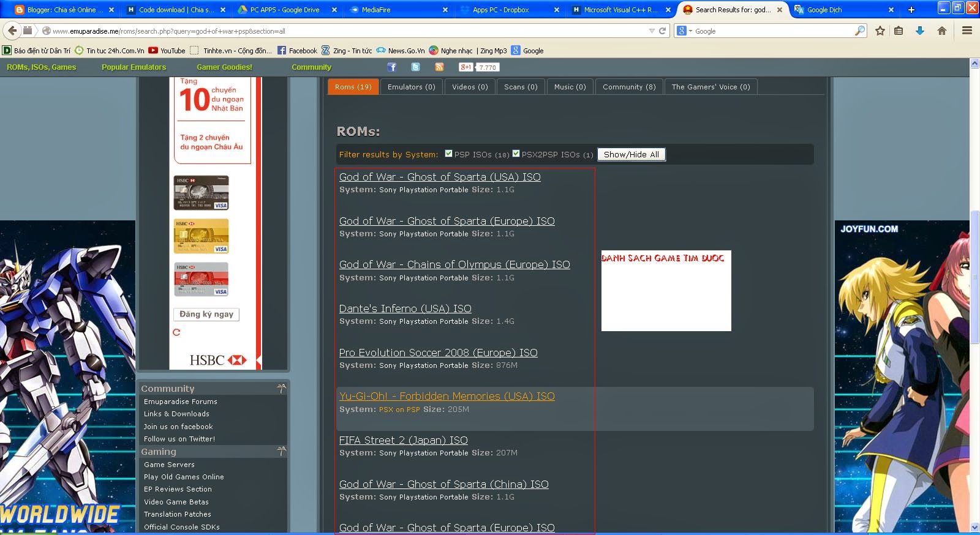Open God of War - Ghost of Sparta (China) ISO
This screenshot has height=535, width=980.
(444, 484)
